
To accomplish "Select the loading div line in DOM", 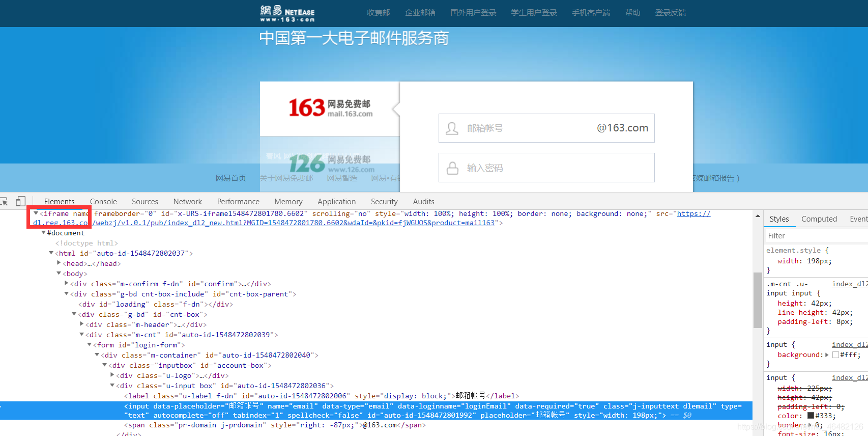I will pos(156,304).
